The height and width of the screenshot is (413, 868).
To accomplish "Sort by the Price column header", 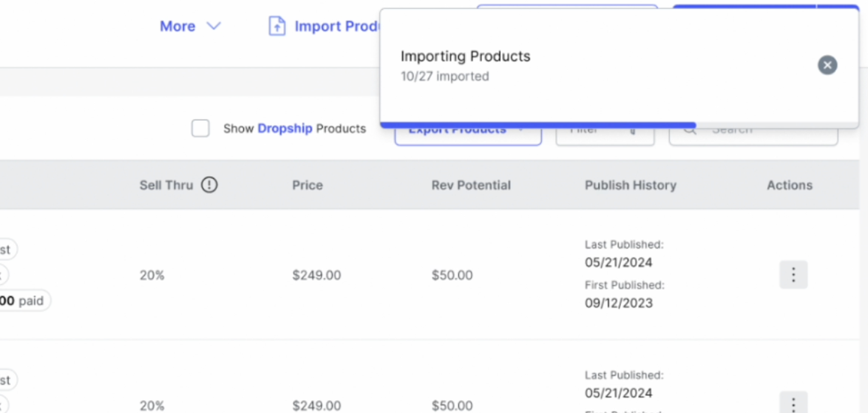I will pyautogui.click(x=307, y=185).
